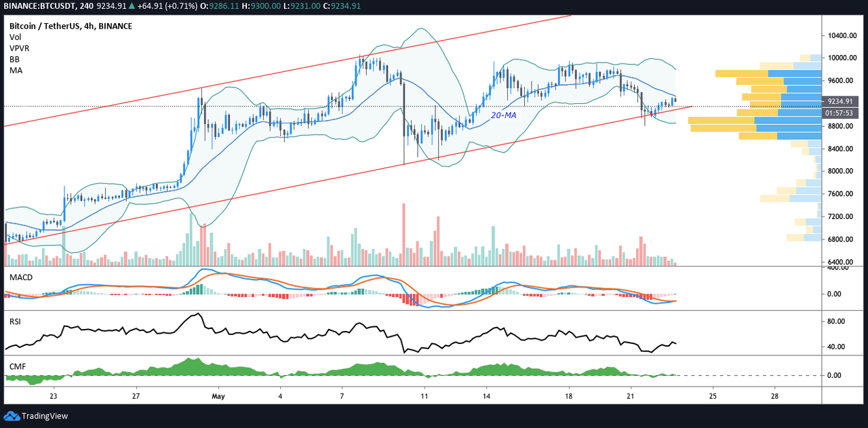Click the 8800.00 price axis label
Screen dimensions: 868x428
[842, 125]
